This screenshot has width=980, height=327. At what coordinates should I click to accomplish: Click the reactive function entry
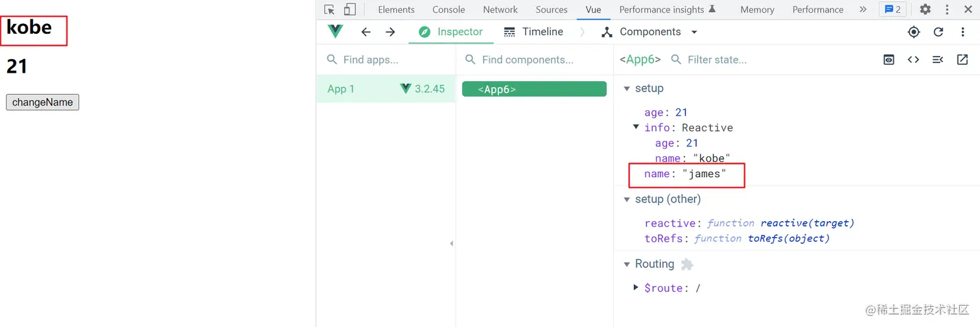(749, 223)
